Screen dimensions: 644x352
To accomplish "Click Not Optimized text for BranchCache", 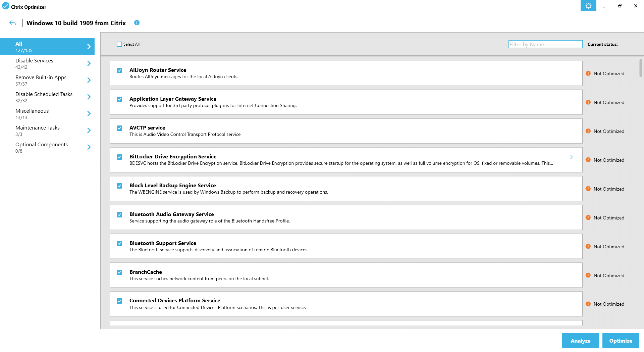I will tap(609, 275).
